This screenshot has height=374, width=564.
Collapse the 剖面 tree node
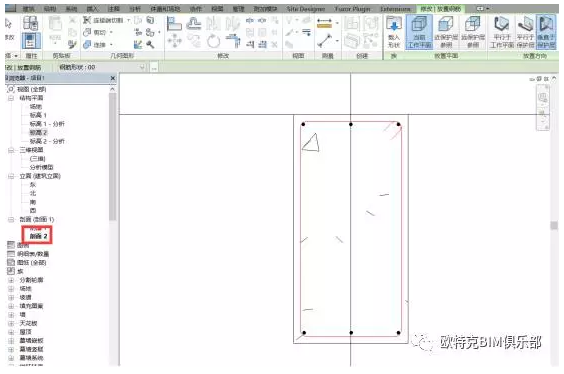(11, 219)
